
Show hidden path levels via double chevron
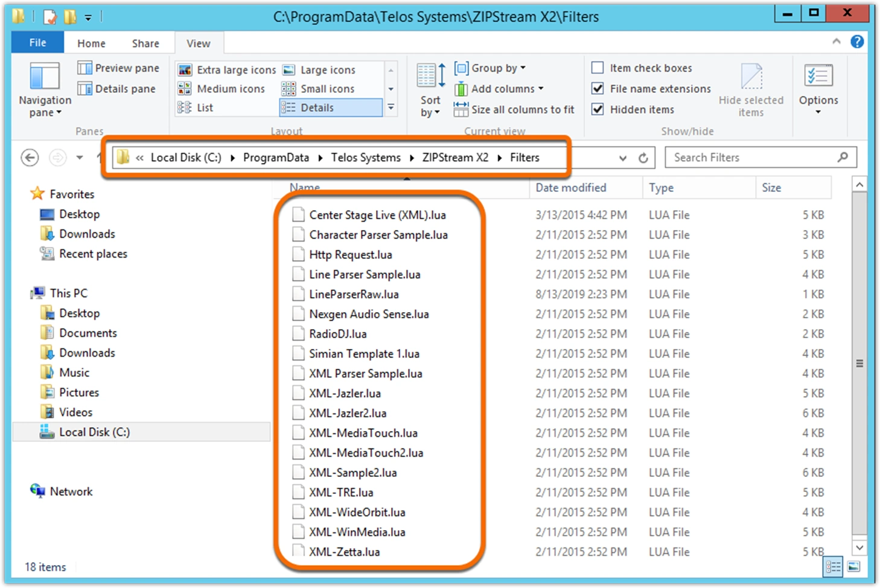(139, 158)
